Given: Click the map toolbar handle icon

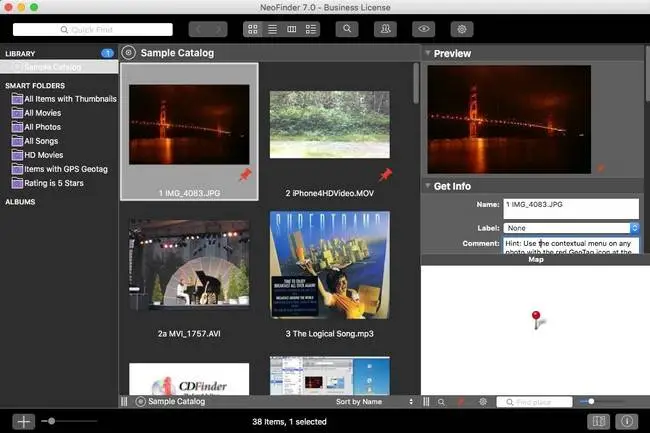Looking at the screenshot, I should click(x=427, y=402).
